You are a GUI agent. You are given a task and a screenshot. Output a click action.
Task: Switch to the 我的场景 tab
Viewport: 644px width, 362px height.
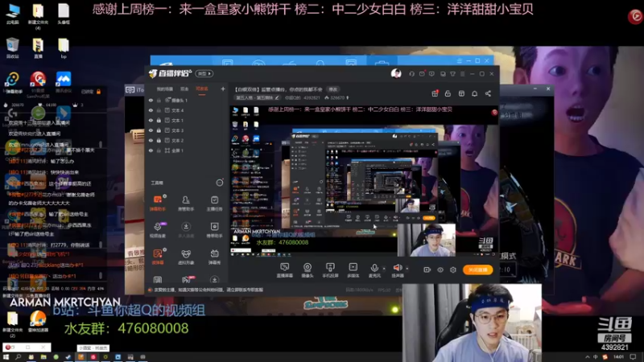[165, 89]
